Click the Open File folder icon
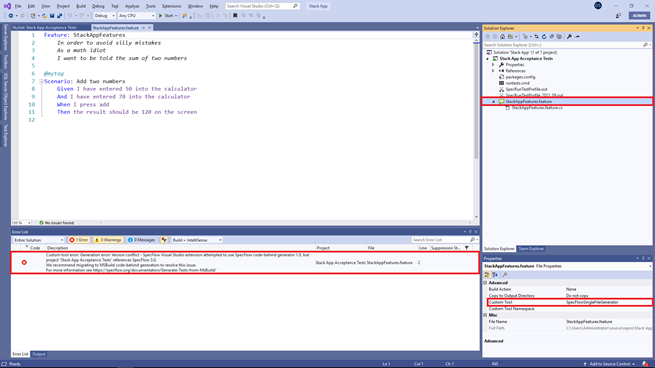The image size is (655, 368). [44, 16]
